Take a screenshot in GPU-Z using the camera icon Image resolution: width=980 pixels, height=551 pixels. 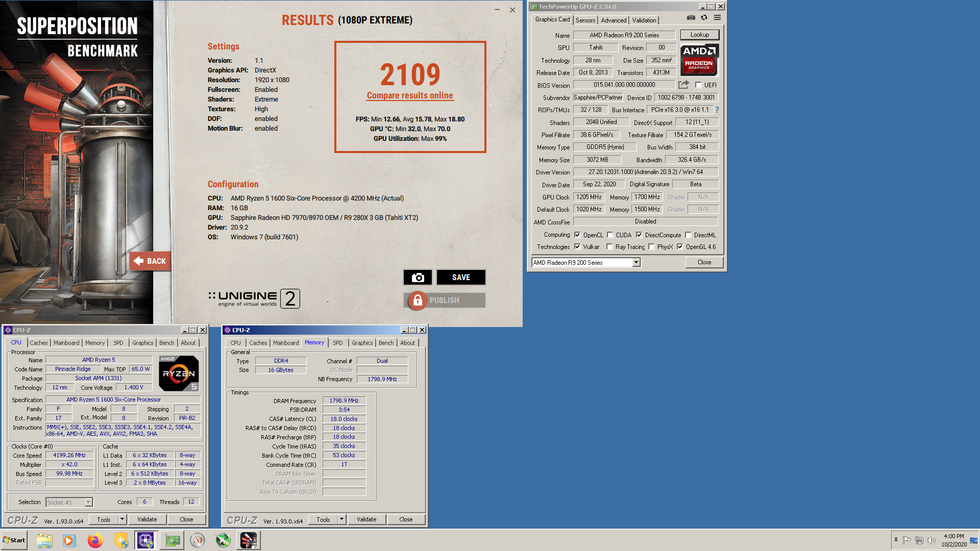coord(691,17)
